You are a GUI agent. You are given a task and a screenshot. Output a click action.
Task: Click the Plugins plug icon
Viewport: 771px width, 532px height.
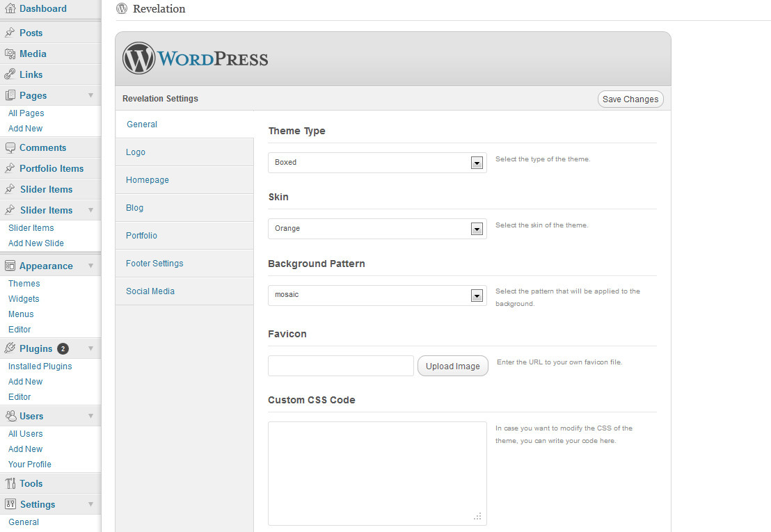coord(10,348)
